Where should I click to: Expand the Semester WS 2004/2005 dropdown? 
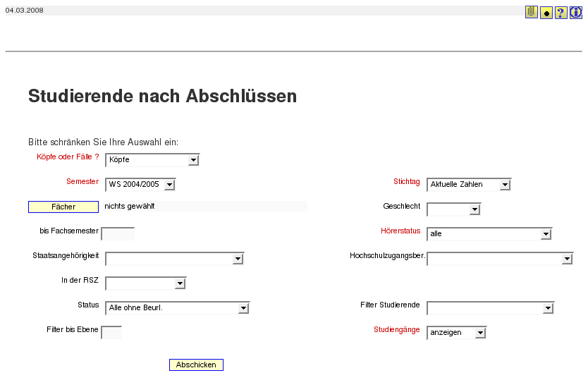pyautogui.click(x=140, y=185)
